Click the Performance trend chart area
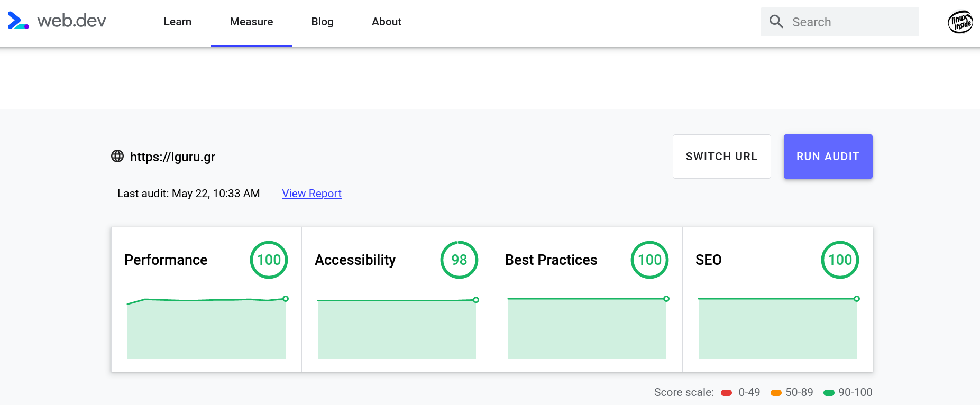The height and width of the screenshot is (405, 980). [206, 329]
